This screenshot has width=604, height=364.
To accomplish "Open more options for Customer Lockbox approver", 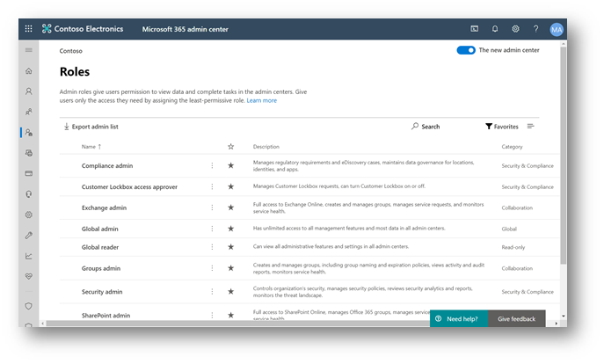I will point(212,186).
